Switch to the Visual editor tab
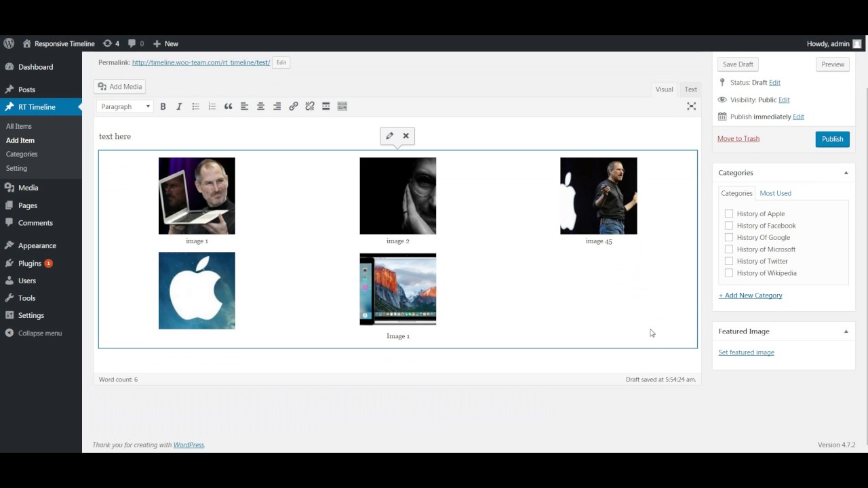Viewport: 868px width, 488px height. [x=664, y=89]
